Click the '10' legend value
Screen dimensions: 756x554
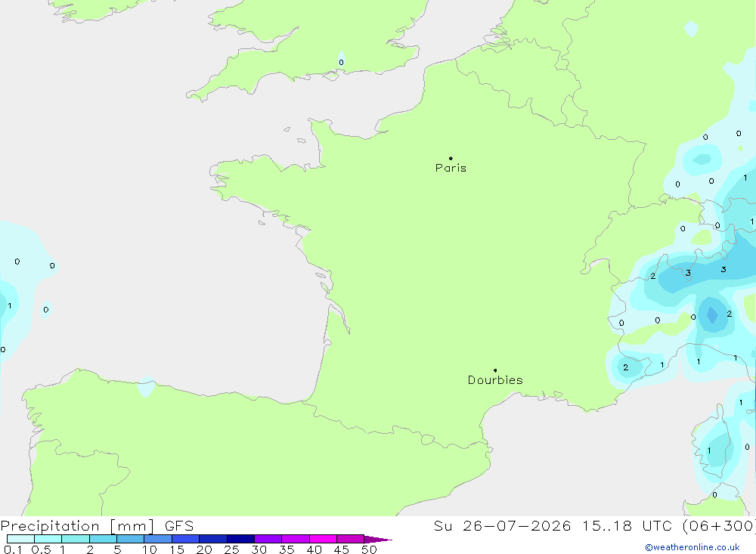coord(150,549)
